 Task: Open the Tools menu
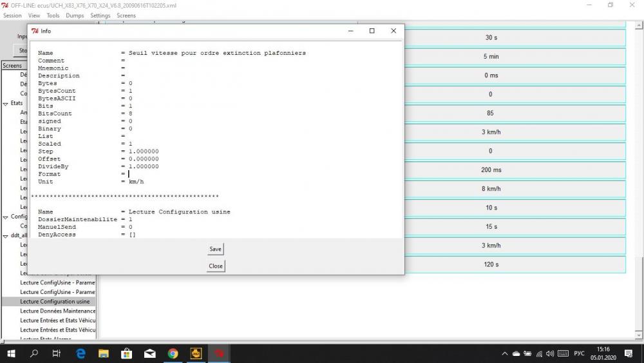(x=53, y=15)
